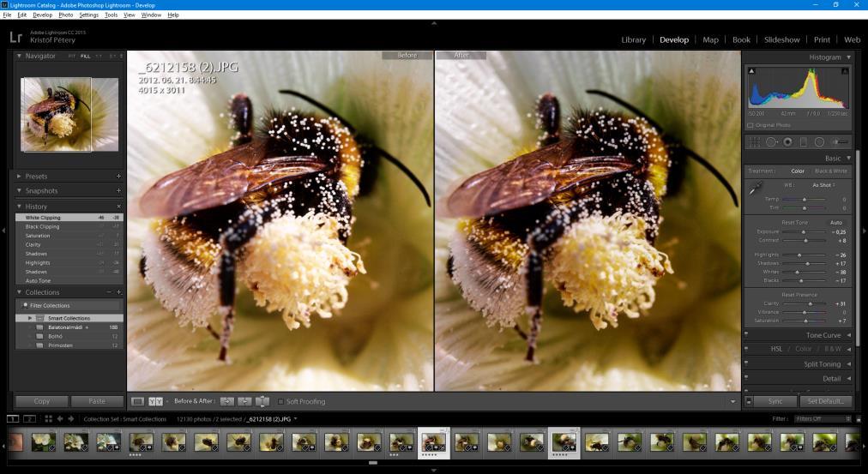Screen dimensions: 868x474
Task: Click the Exposure slider handle
Action: click(803, 231)
